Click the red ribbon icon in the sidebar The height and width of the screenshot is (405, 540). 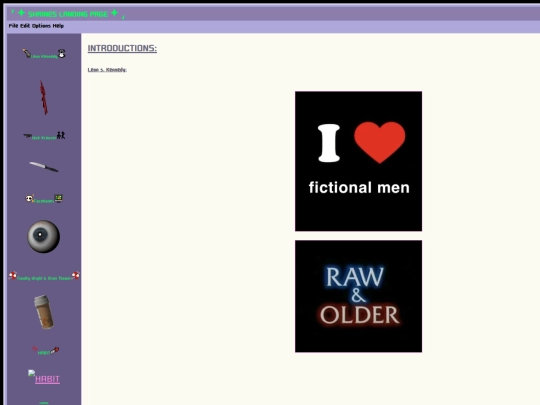click(x=43, y=97)
